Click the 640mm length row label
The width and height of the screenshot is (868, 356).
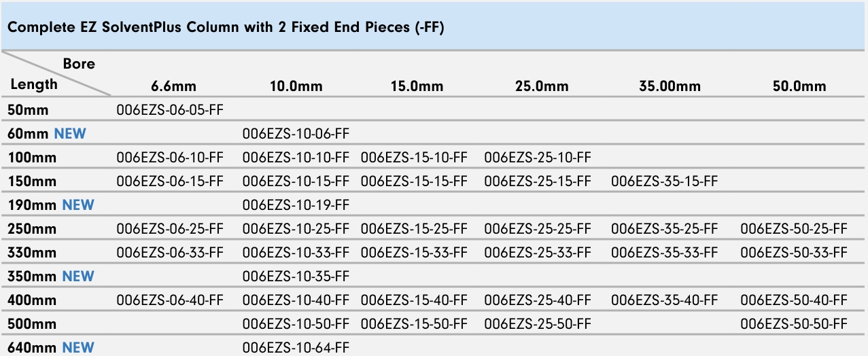click(x=31, y=348)
